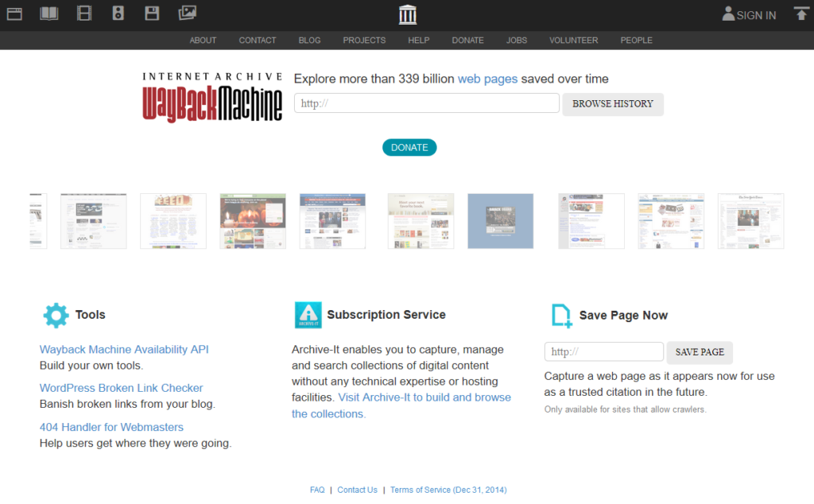Image resolution: width=814 pixels, height=504 pixels.
Task: Select the blue-background archived site thumbnail
Action: 500,221
